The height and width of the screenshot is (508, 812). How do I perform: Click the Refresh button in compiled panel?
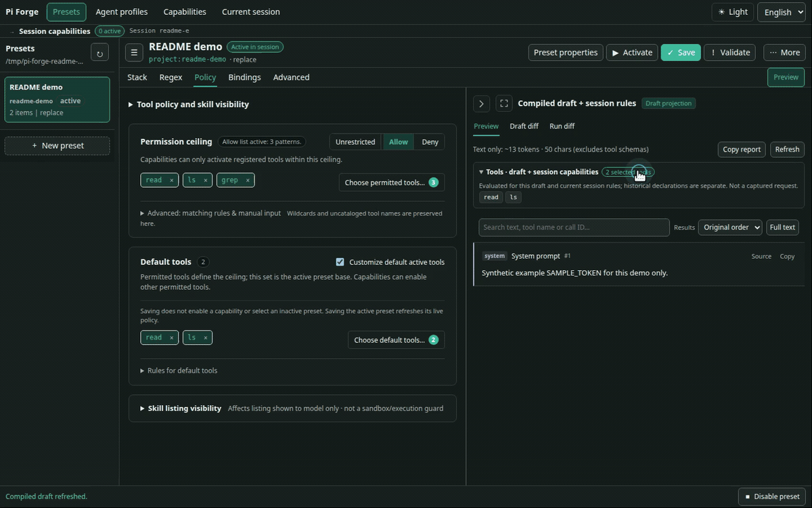tap(787, 149)
